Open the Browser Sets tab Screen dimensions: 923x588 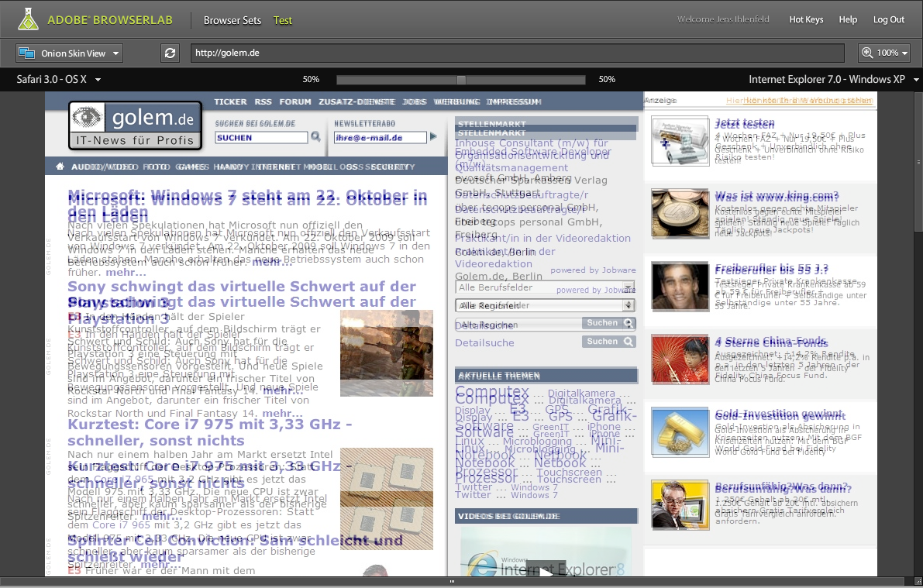[x=232, y=20]
